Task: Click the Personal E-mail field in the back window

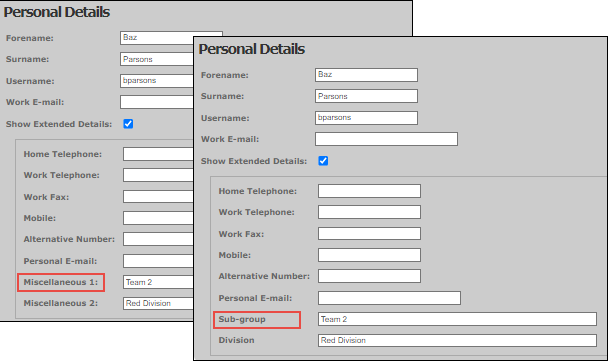Action: pyautogui.click(x=158, y=261)
